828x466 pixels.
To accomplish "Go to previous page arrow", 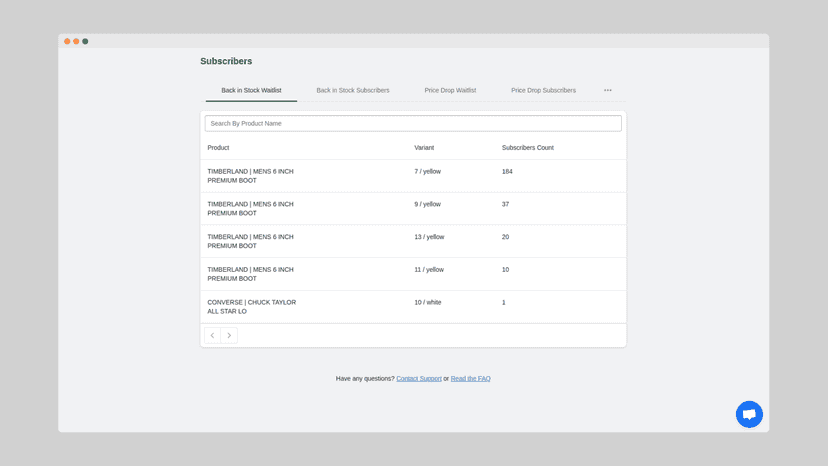I will pos(212,335).
